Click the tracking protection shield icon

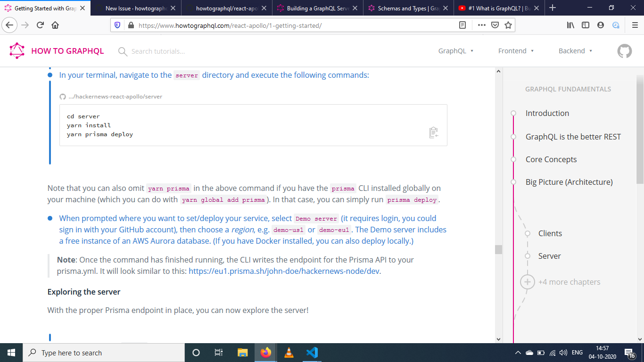click(x=116, y=25)
